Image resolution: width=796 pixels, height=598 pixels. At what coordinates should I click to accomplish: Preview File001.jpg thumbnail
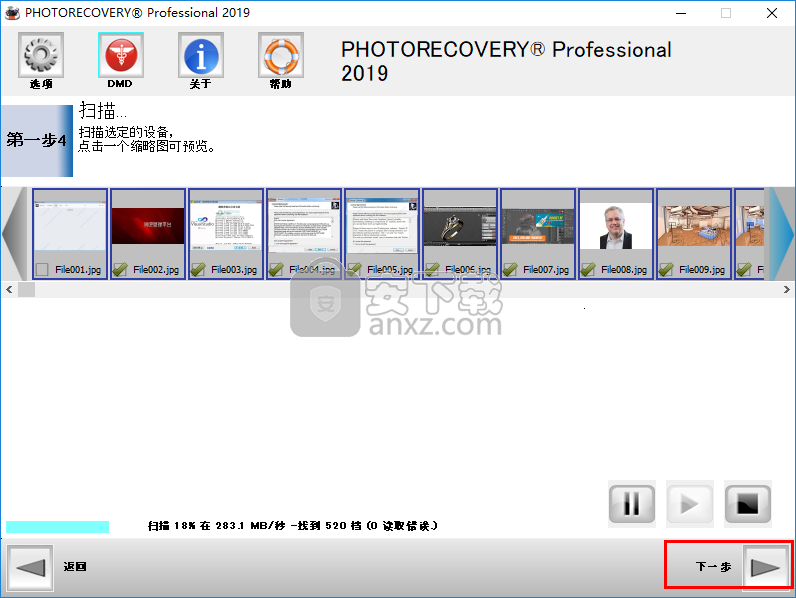pos(70,225)
